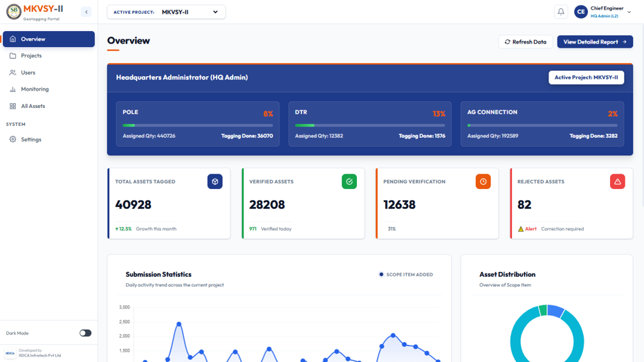This screenshot has width=644, height=362.
Task: Click the Active Project: MKVSY-II badge
Action: (586, 78)
